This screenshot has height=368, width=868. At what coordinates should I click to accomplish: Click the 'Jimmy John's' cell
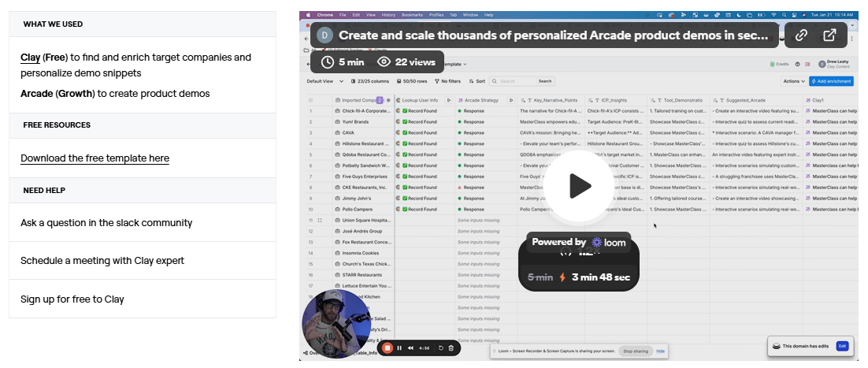click(x=364, y=199)
